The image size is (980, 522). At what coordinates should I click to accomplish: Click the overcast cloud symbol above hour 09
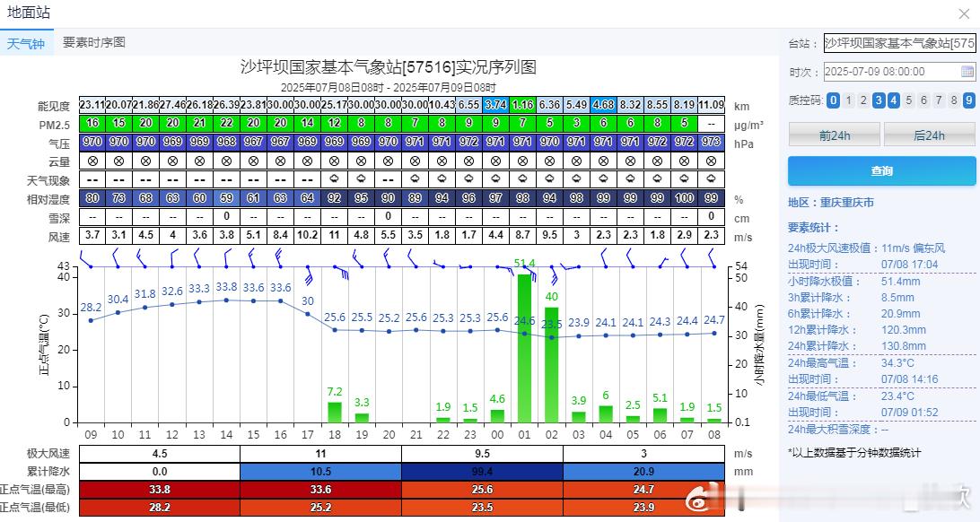[92, 161]
